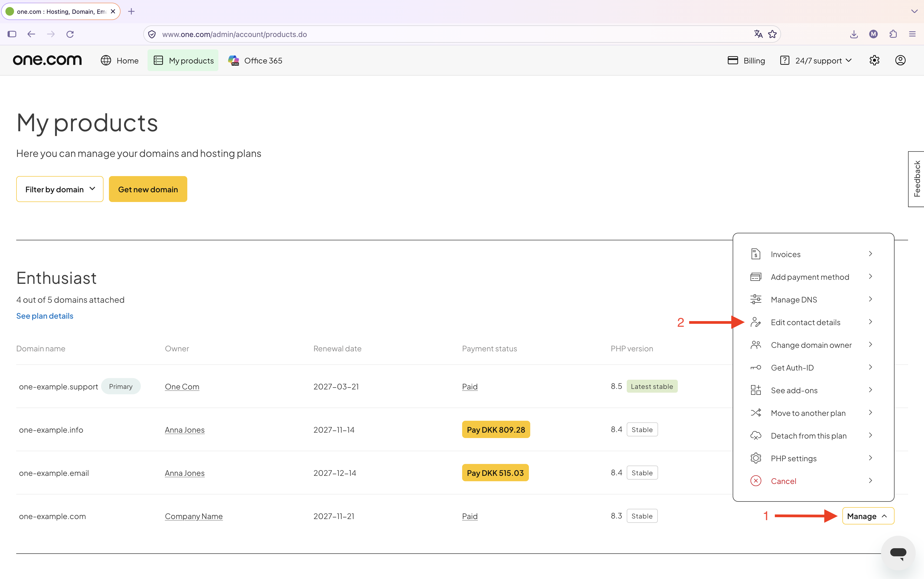Open See plan details link

45,316
